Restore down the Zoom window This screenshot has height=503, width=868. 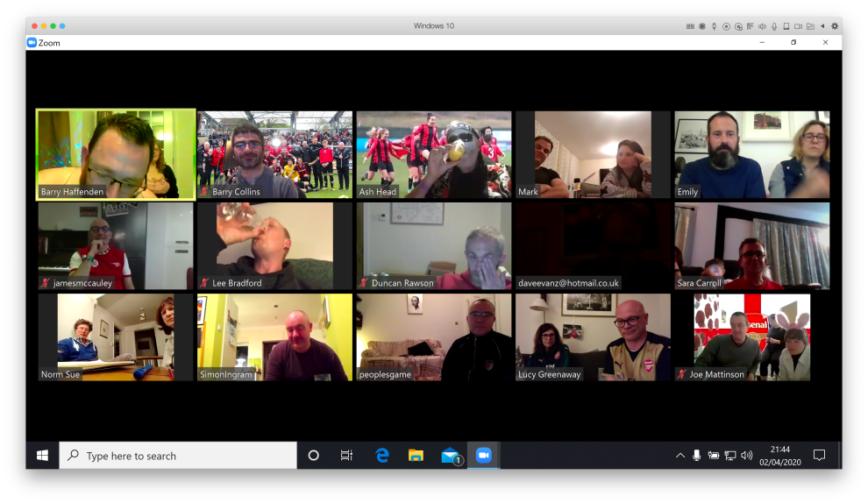(793, 42)
